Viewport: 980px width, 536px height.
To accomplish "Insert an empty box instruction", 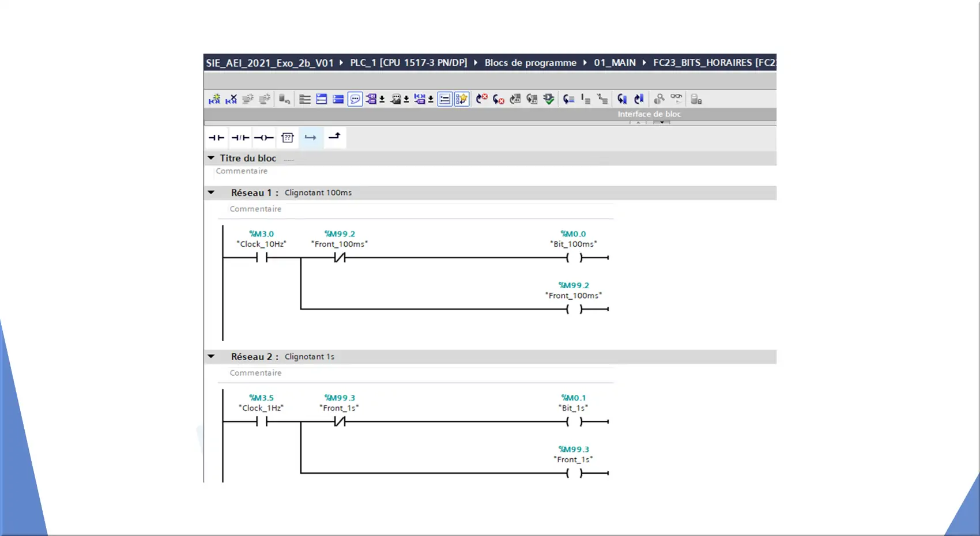I will (x=288, y=138).
